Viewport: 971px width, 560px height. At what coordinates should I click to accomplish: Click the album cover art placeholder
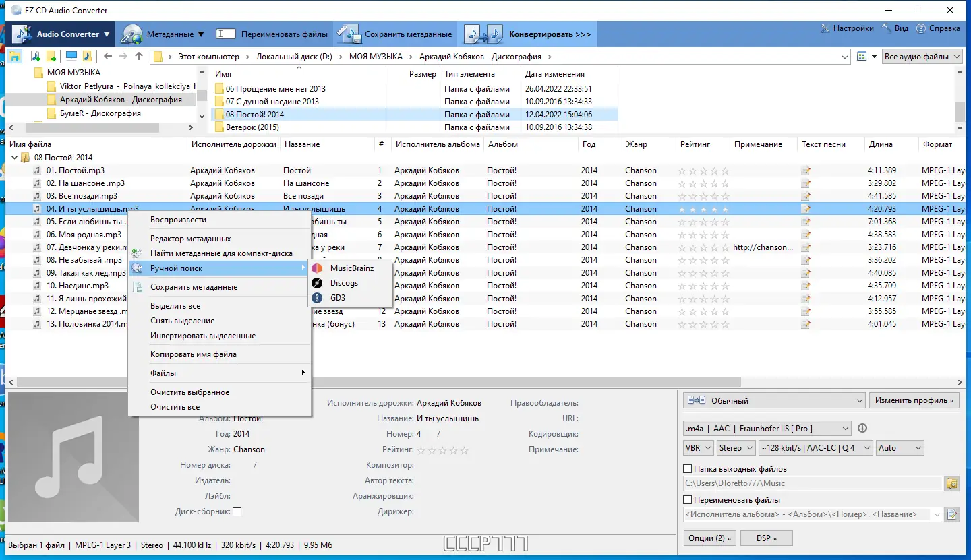click(73, 458)
